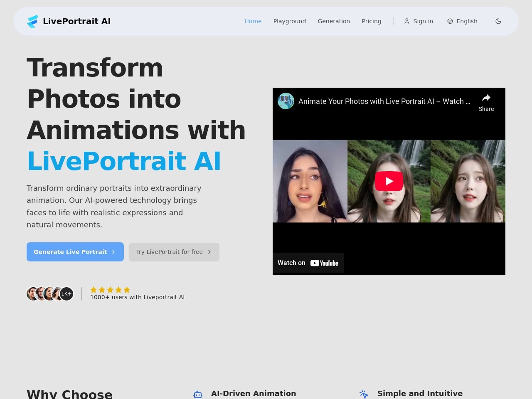
Task: Click Try LivePortrait for free button
Action: click(x=174, y=252)
